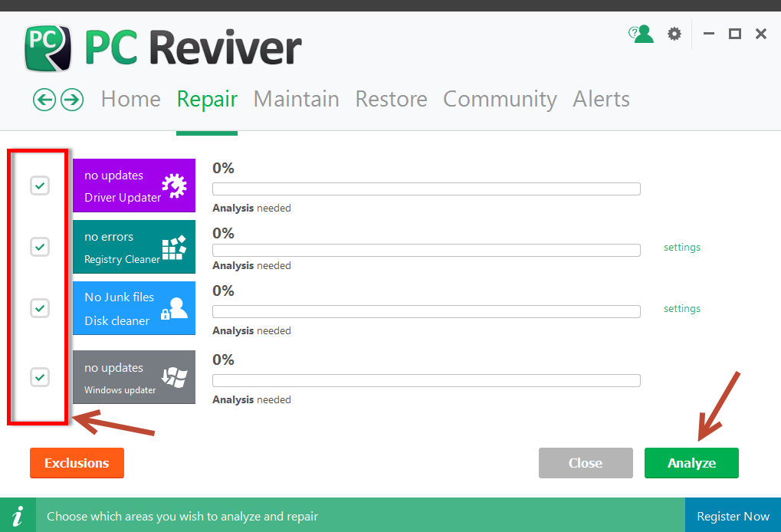The image size is (781, 532).
Task: Switch to the Home tab
Action: point(131,99)
